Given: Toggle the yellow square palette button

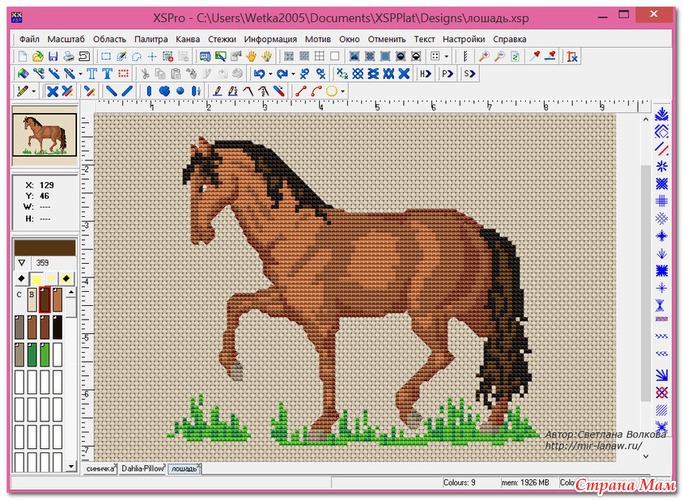Looking at the screenshot, I should coord(37,278).
